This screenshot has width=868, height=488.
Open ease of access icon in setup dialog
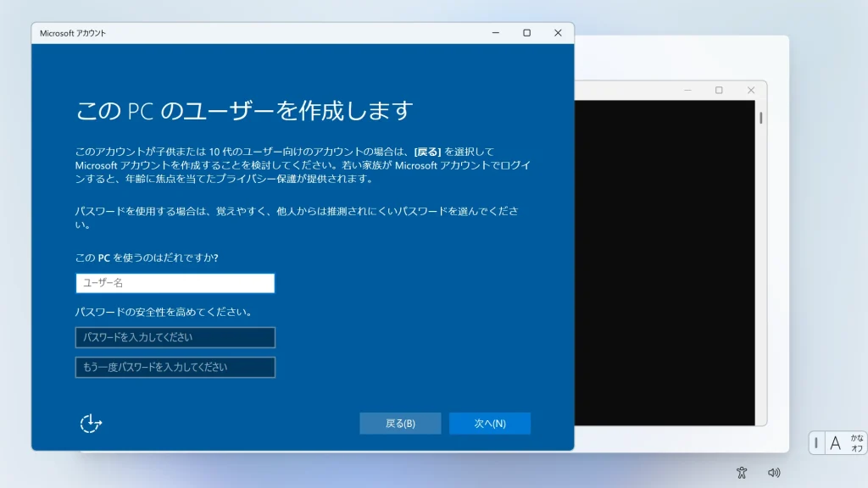click(x=91, y=424)
